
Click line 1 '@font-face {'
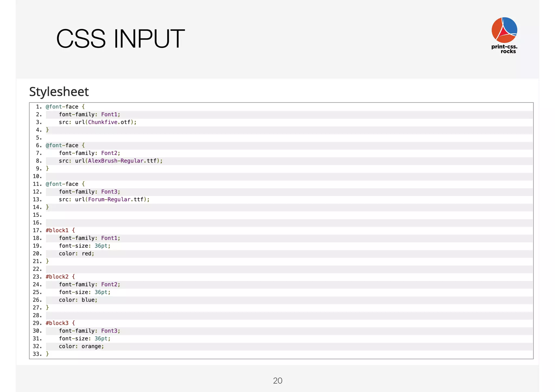tap(65, 107)
